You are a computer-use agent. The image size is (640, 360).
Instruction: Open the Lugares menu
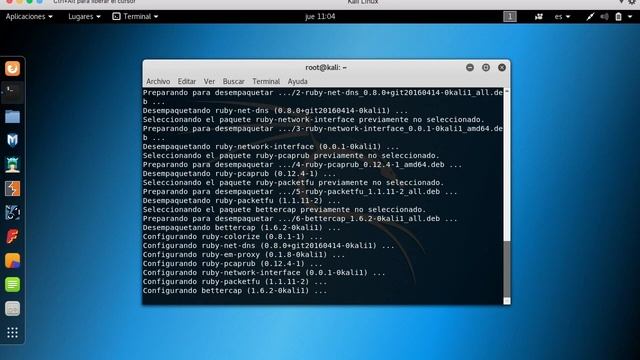pyautogui.click(x=84, y=16)
